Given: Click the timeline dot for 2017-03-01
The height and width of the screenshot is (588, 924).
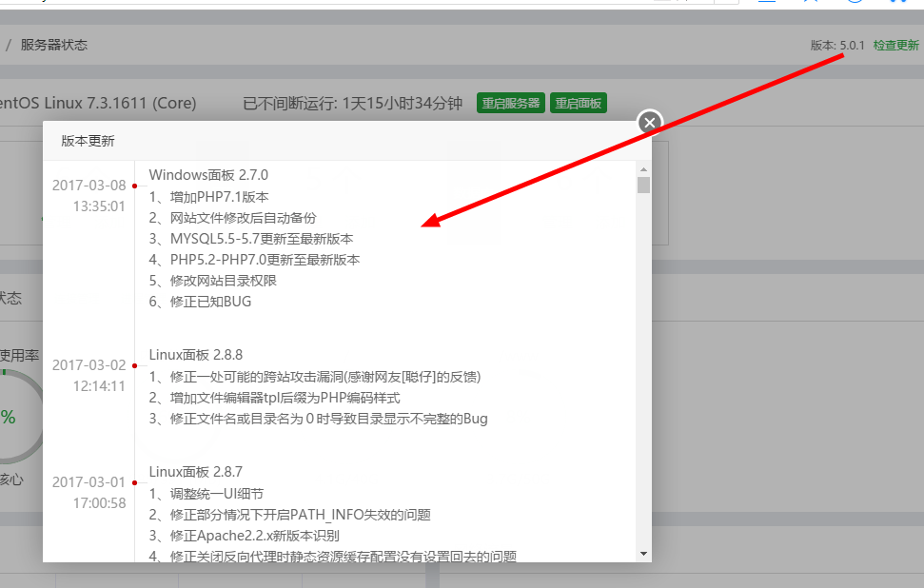Looking at the screenshot, I should pyautogui.click(x=135, y=483).
